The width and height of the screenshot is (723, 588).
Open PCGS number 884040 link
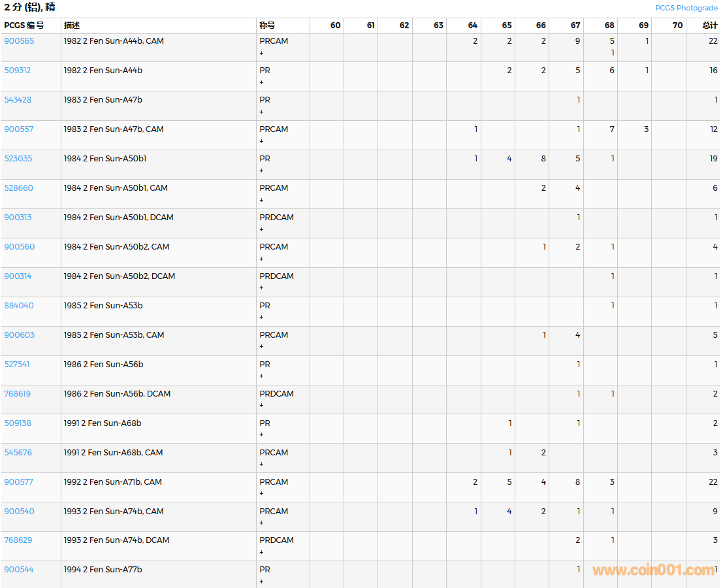click(x=19, y=305)
